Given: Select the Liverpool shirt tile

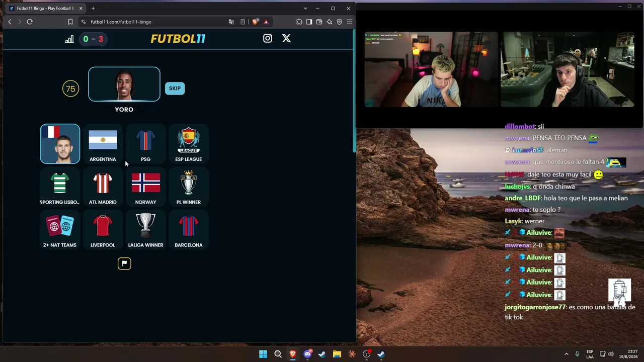Looking at the screenshot, I should click(103, 230).
